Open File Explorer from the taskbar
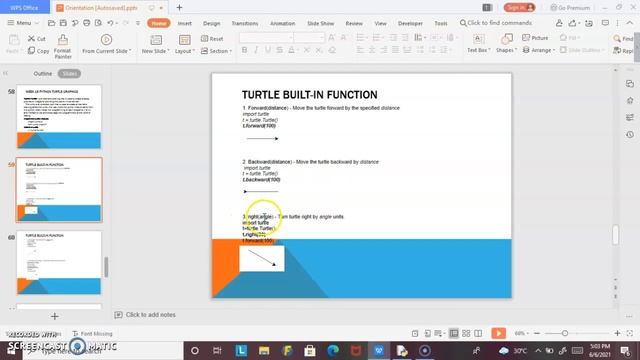 (x=264, y=350)
